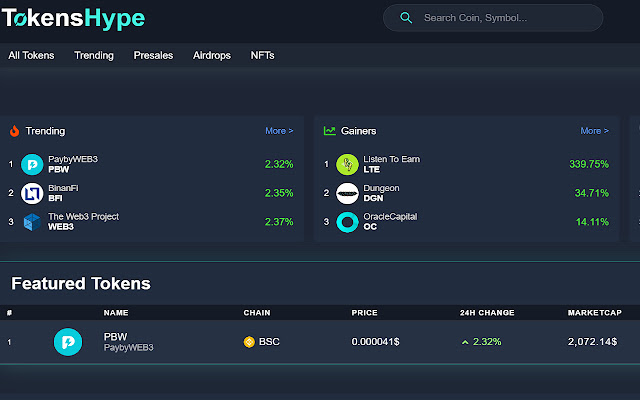The image size is (640, 400).
Task: Sort by the MARKETCAP column header
Action: coord(595,313)
